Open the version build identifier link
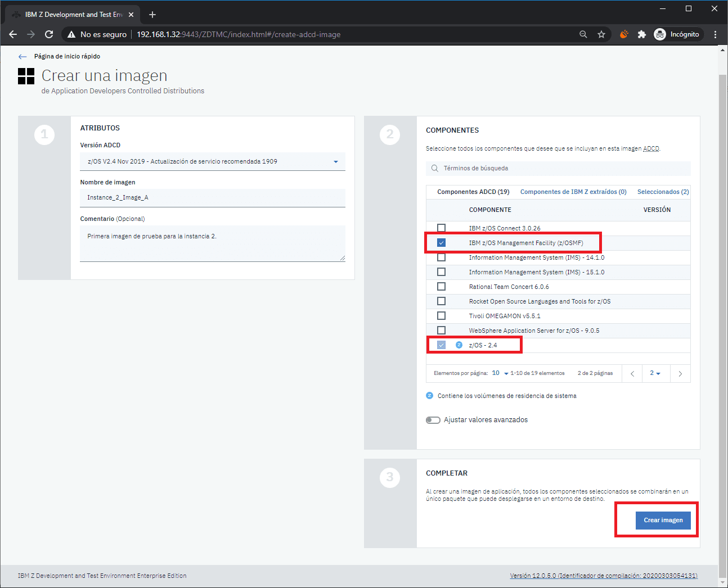 point(603,576)
